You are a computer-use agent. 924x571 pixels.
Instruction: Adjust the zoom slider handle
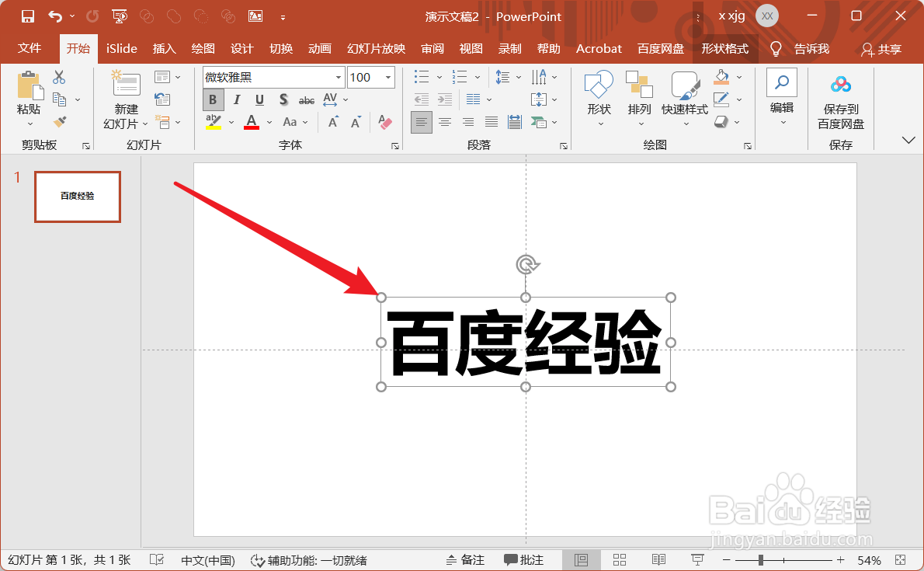pos(761,560)
